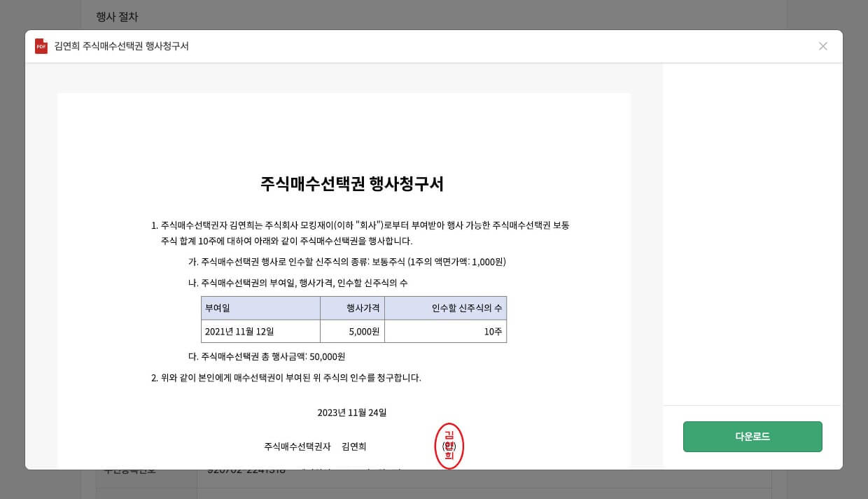This screenshot has height=499, width=868.
Task: Select the 부여일 table header cell
Action: tap(260, 308)
